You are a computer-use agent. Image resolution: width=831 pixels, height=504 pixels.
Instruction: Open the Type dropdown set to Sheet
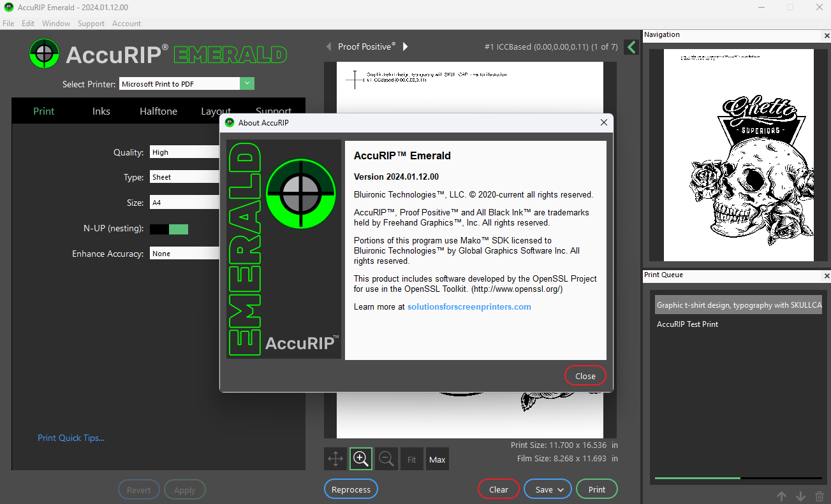click(185, 177)
